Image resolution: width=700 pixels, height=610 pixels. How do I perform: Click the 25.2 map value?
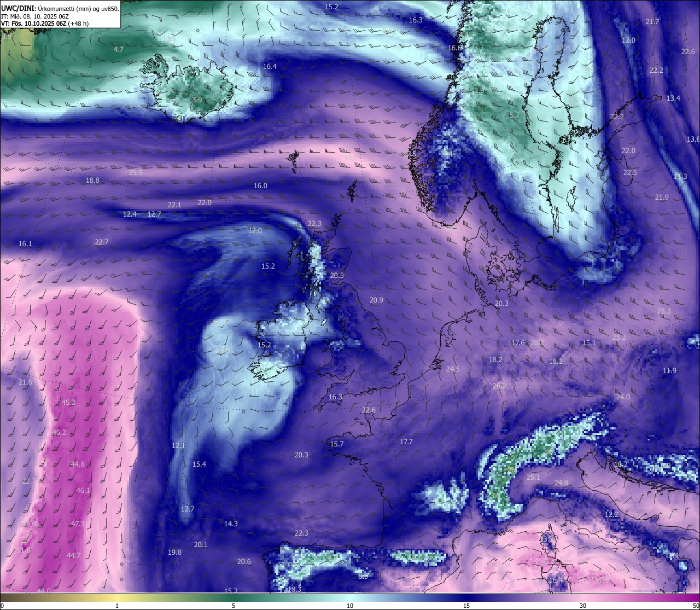[619, 337]
